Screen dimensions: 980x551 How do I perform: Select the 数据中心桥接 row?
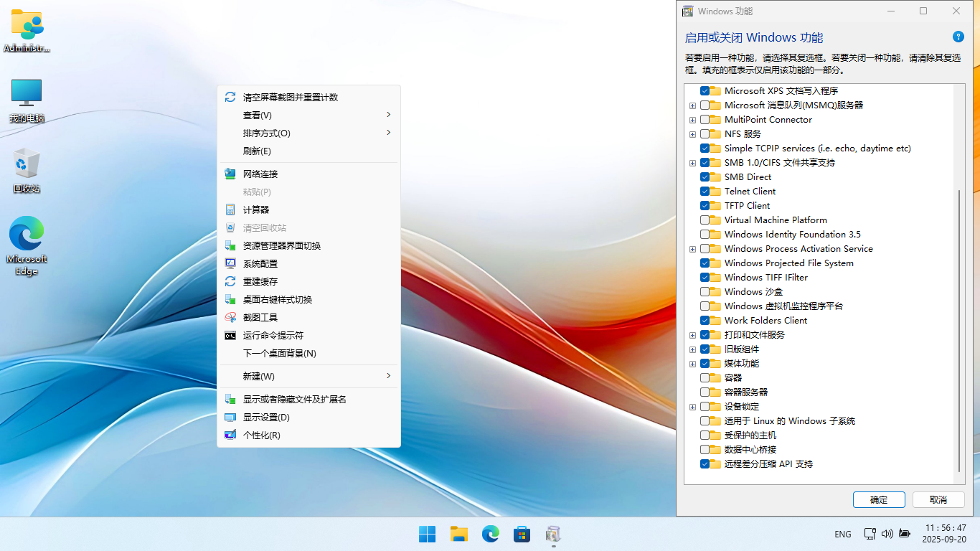(750, 449)
